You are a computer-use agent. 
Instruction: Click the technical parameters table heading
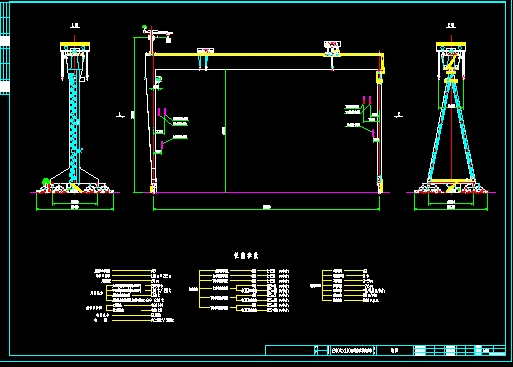tap(246, 256)
